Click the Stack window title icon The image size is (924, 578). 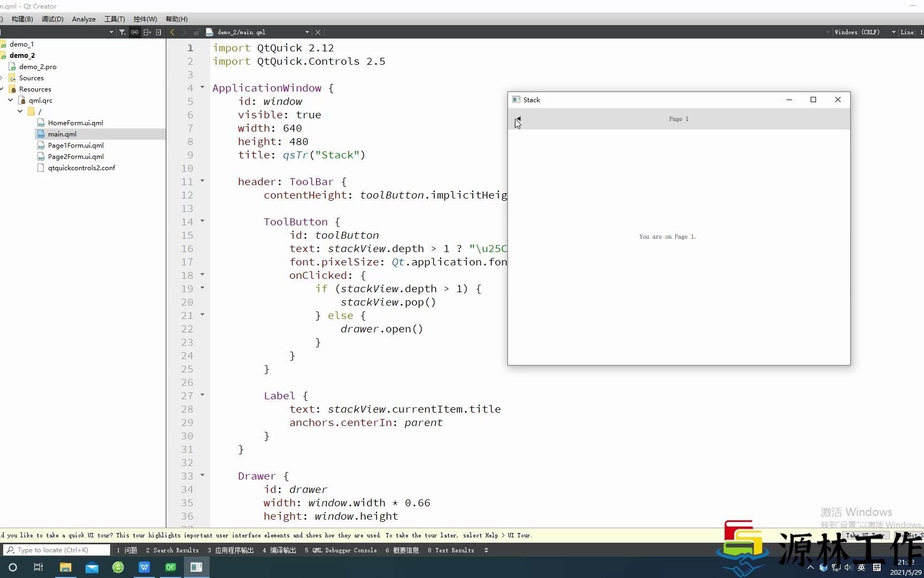click(516, 100)
